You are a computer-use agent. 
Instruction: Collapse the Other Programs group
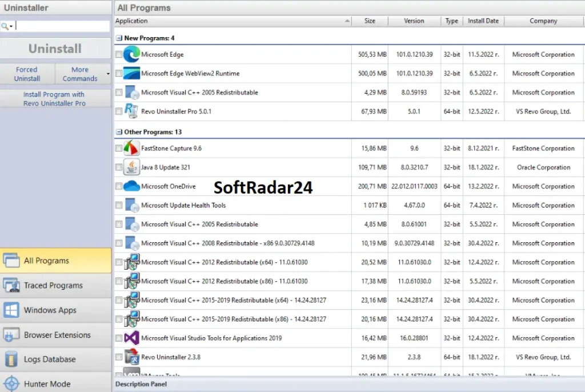119,131
